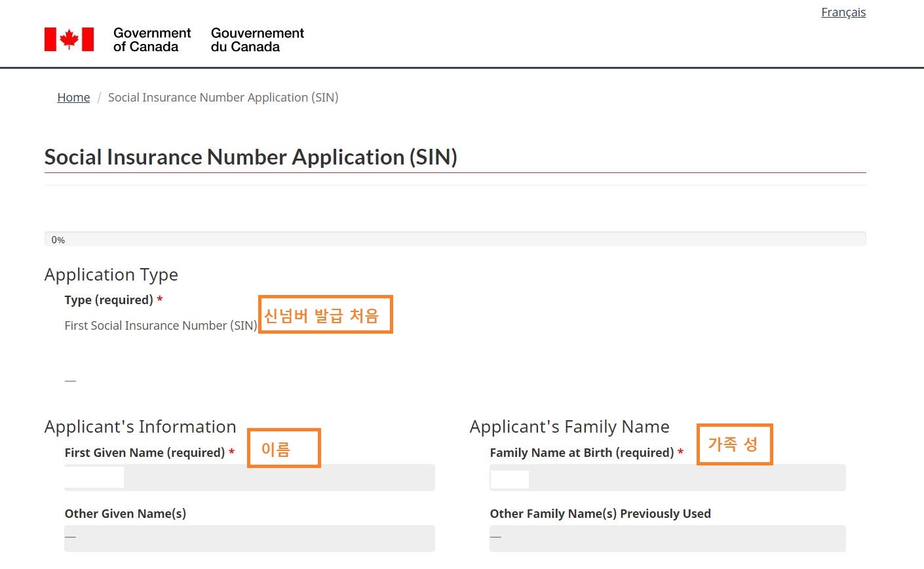The height and width of the screenshot is (569, 924).
Task: Click the Government of Canada wordmark
Action: pos(152,40)
